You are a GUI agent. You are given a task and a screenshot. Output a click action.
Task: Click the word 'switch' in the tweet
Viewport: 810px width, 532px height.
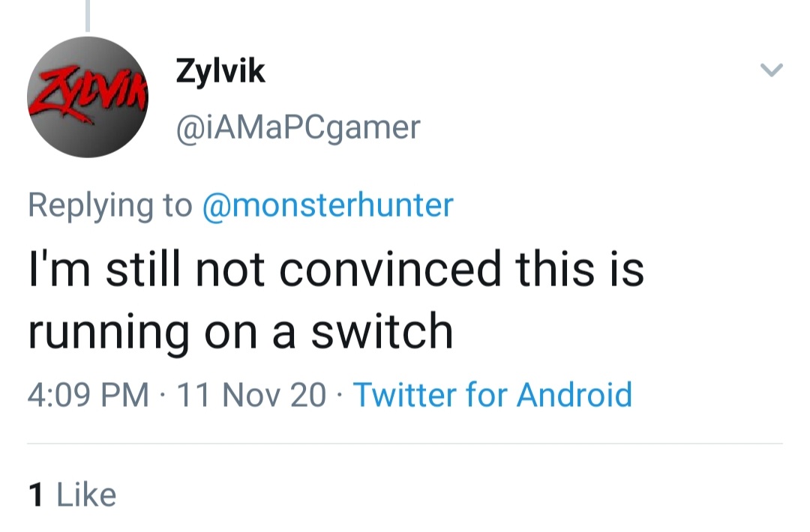(382, 330)
